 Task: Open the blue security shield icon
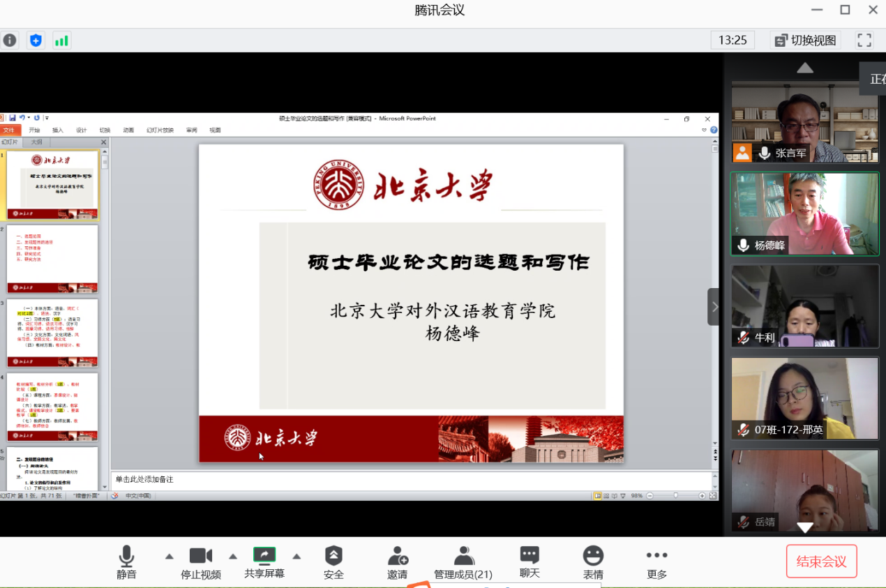click(x=36, y=40)
